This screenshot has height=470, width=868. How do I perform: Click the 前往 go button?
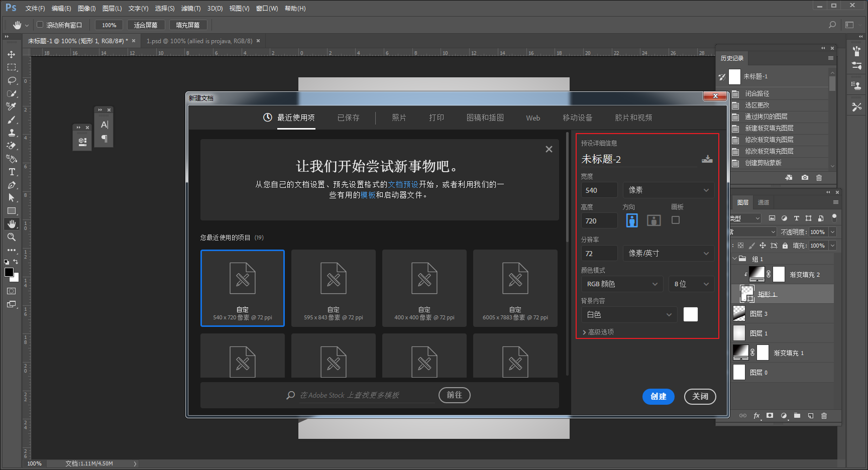pos(455,395)
